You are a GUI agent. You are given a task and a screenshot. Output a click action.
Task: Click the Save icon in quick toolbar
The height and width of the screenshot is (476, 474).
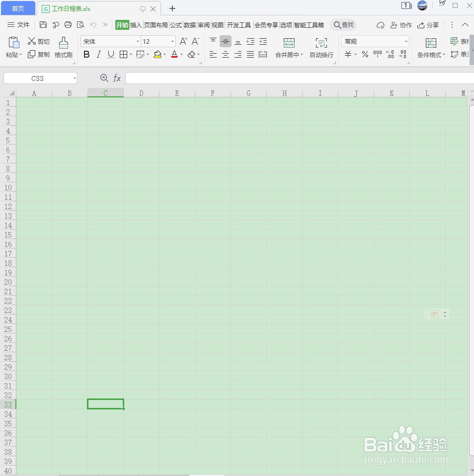43,25
